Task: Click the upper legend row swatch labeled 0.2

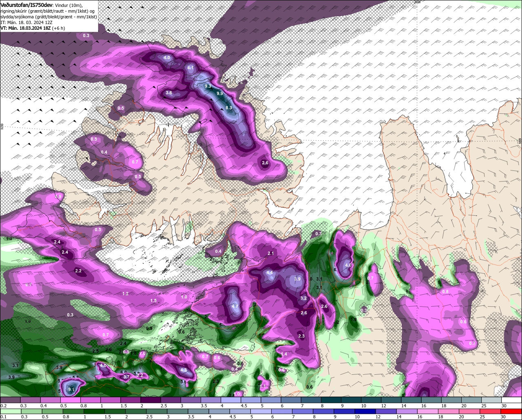Action: [10, 400]
